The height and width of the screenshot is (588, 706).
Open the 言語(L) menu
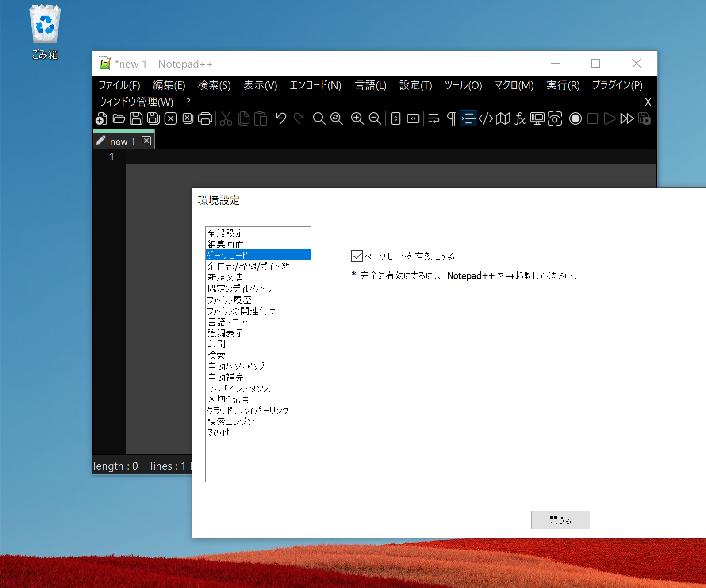(x=371, y=85)
